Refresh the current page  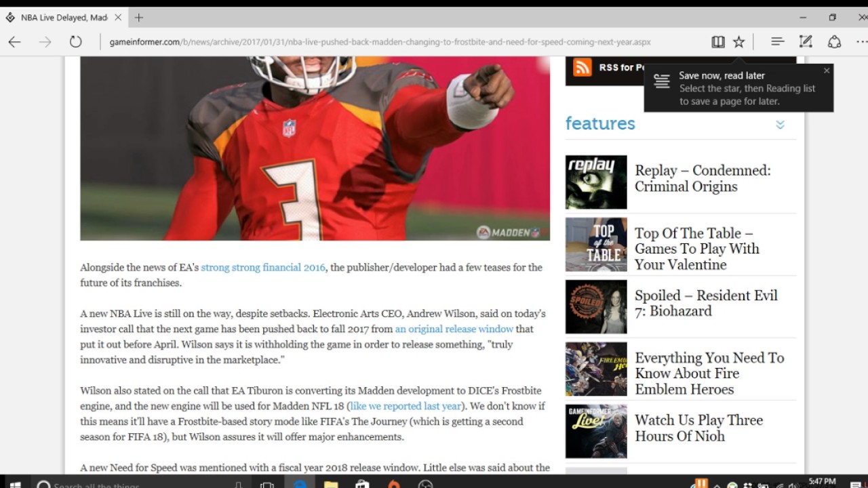pyautogui.click(x=75, y=42)
